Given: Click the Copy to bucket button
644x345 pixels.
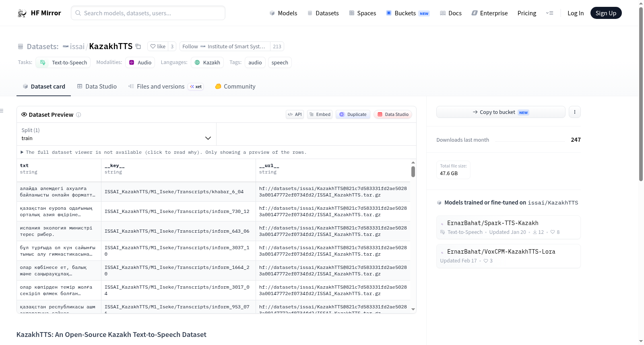Looking at the screenshot, I should tap(501, 112).
